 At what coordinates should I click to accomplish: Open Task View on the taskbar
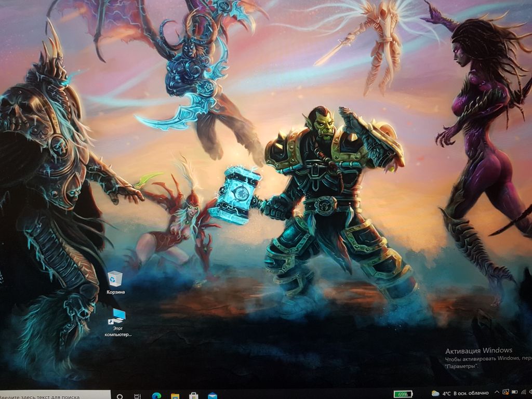pyautogui.click(x=138, y=396)
